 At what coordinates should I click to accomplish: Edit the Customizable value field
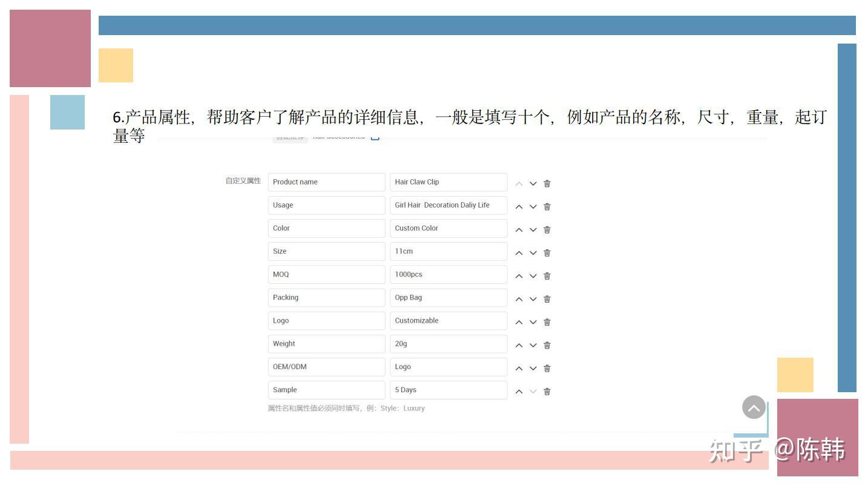(x=449, y=321)
